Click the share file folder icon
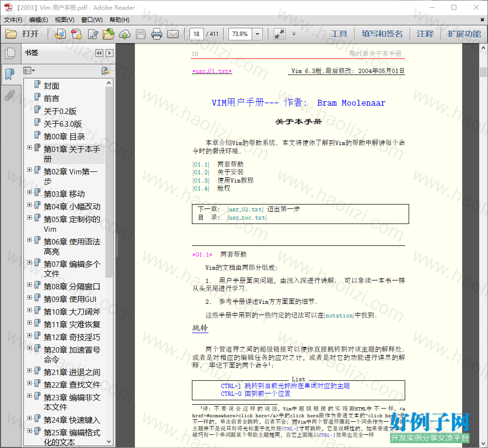Screen dimensions: 488x448 [x=109, y=34]
